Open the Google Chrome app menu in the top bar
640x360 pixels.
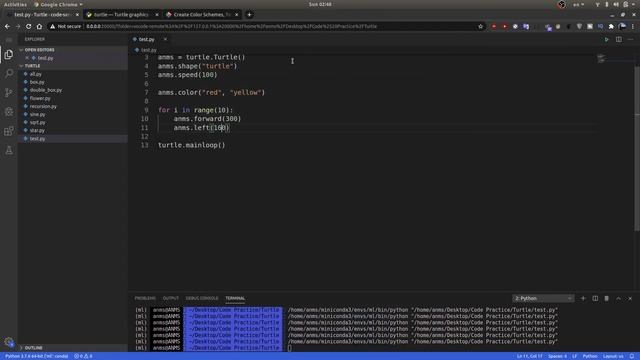click(58, 4)
